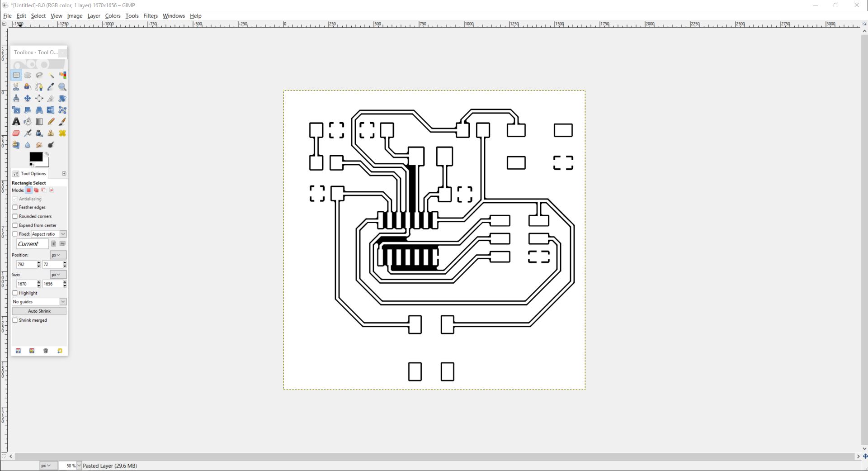Open the Layer menu
Image resolution: width=868 pixels, height=471 pixels.
point(94,16)
